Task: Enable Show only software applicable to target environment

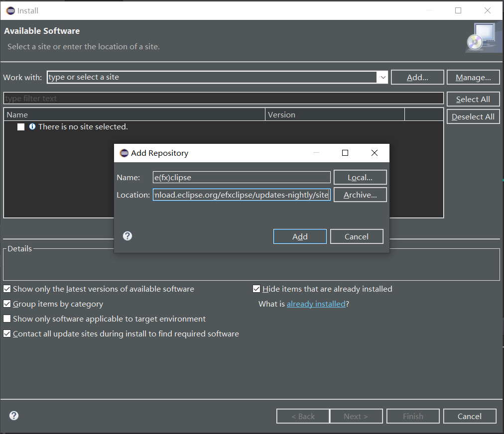Action: click(x=7, y=319)
